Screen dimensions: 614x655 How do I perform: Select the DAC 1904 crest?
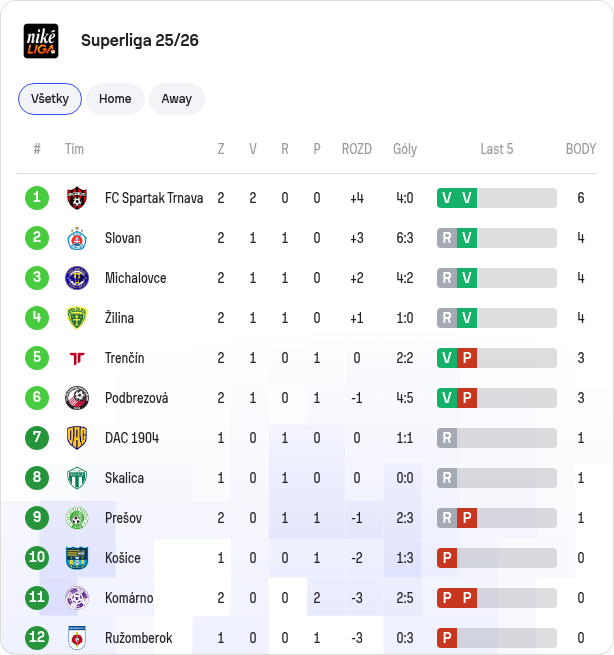click(77, 438)
